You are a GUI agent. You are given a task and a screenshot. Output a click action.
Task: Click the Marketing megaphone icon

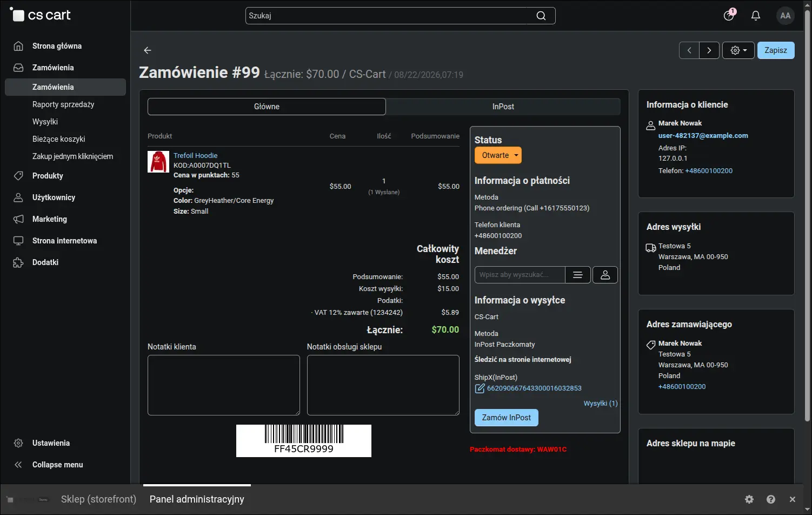pos(18,219)
